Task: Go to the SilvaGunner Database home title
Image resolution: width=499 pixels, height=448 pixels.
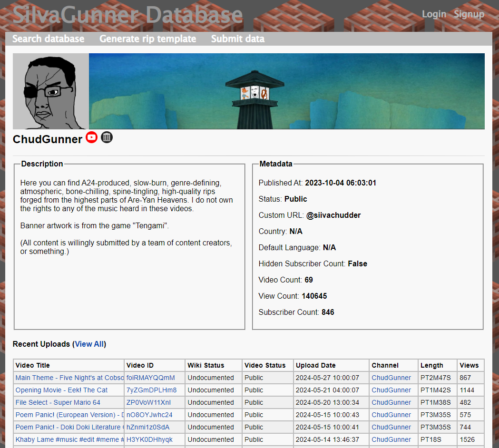Action: point(127,15)
